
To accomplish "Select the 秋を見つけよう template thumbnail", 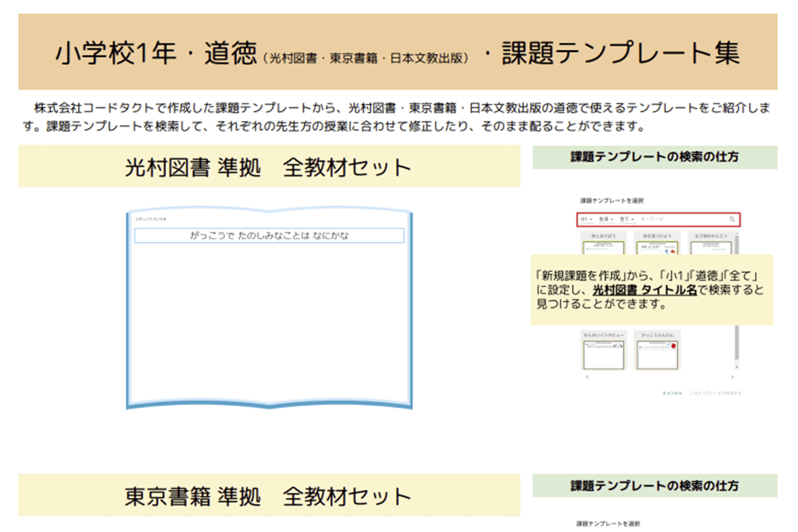I will coord(657,244).
